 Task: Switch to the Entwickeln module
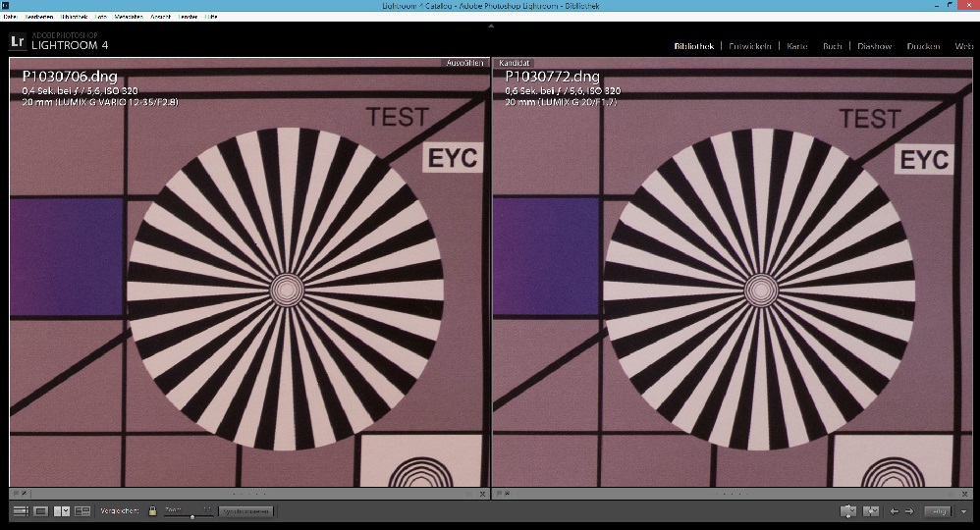pyautogui.click(x=751, y=46)
